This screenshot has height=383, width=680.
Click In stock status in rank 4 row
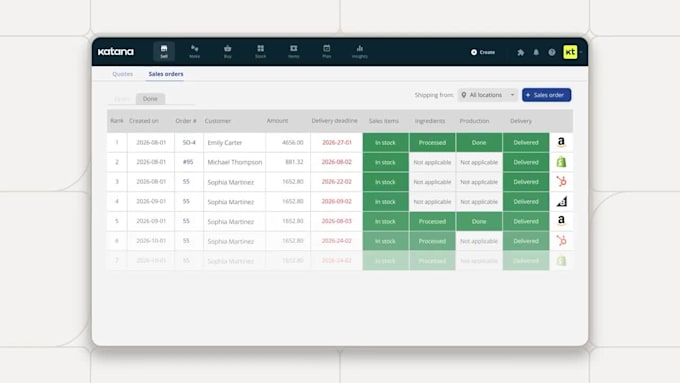pos(385,202)
